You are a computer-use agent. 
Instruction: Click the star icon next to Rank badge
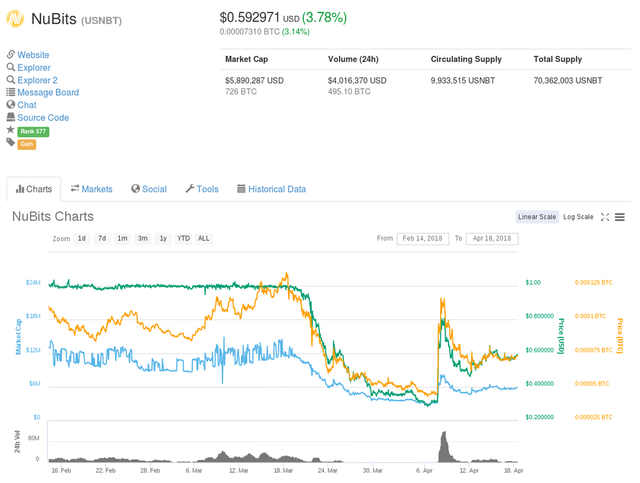11,130
